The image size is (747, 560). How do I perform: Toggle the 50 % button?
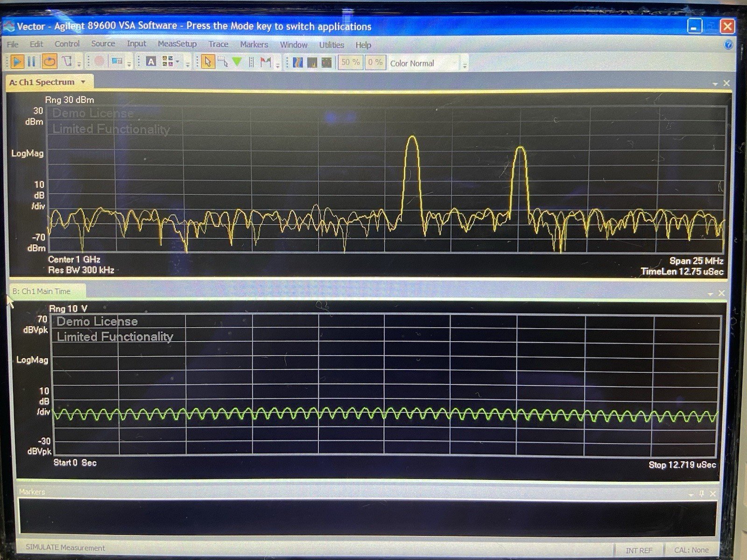tap(350, 62)
